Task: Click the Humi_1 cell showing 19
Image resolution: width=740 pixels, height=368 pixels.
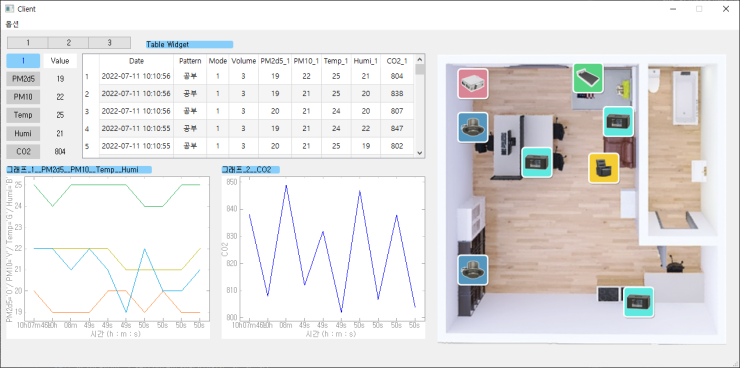Action: coord(366,146)
